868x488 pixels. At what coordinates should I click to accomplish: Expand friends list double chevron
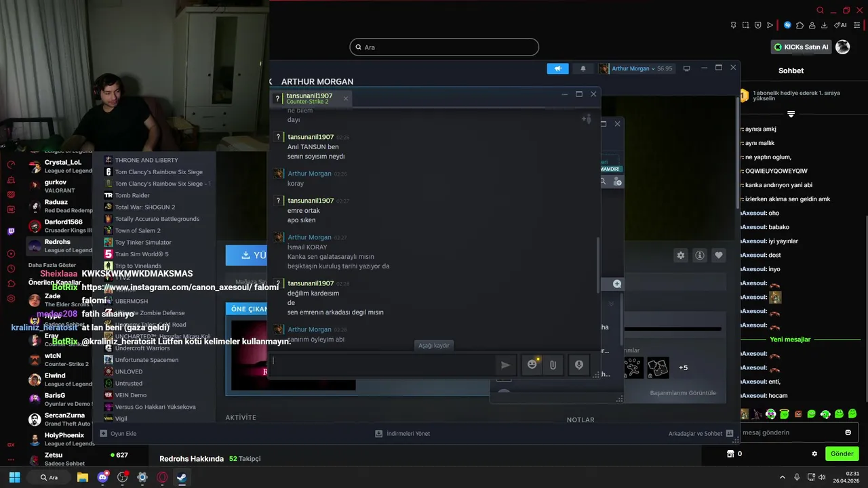coord(611,304)
